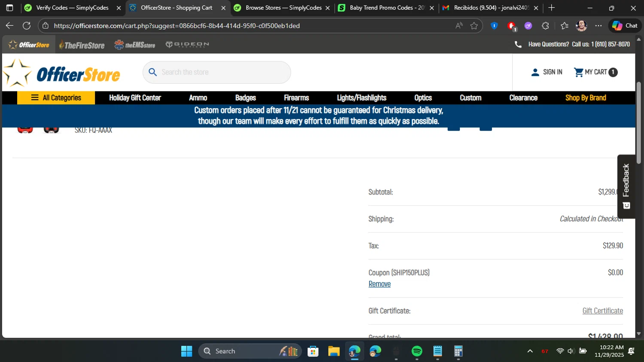The height and width of the screenshot is (362, 644).
Task: Click the Tax amount $129.90
Action: (613, 246)
